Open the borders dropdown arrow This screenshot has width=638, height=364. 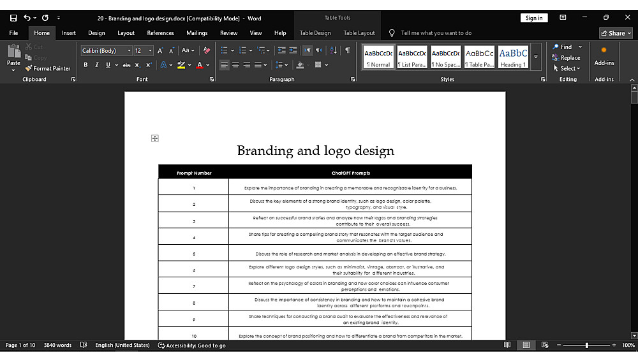click(x=326, y=64)
